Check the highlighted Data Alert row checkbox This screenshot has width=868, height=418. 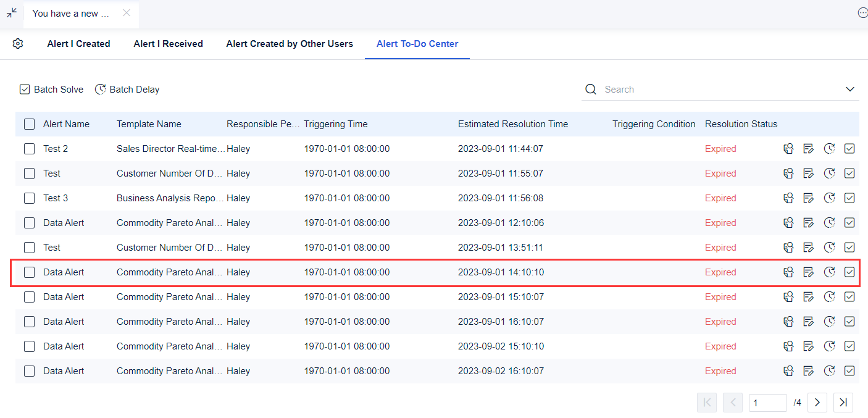[x=29, y=272]
